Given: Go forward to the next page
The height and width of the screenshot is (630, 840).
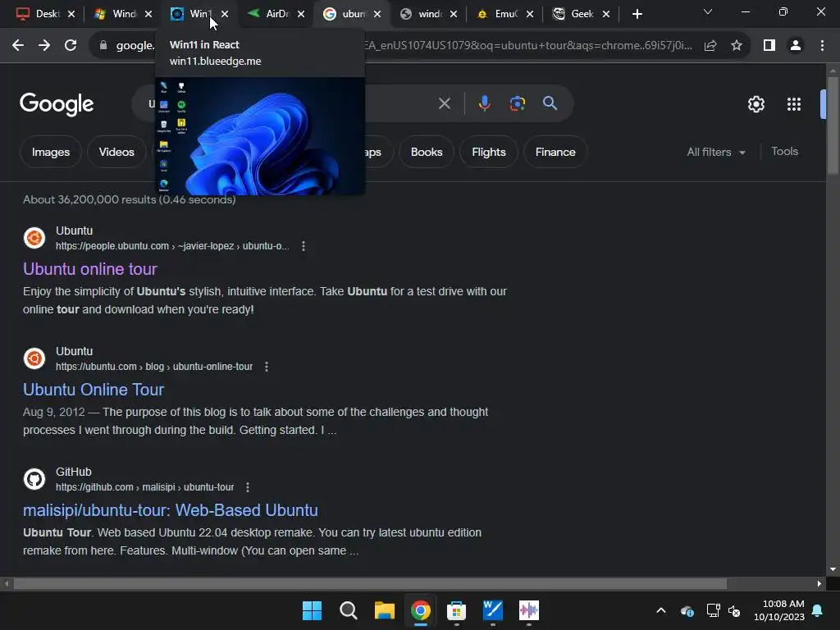Looking at the screenshot, I should pyautogui.click(x=44, y=46).
